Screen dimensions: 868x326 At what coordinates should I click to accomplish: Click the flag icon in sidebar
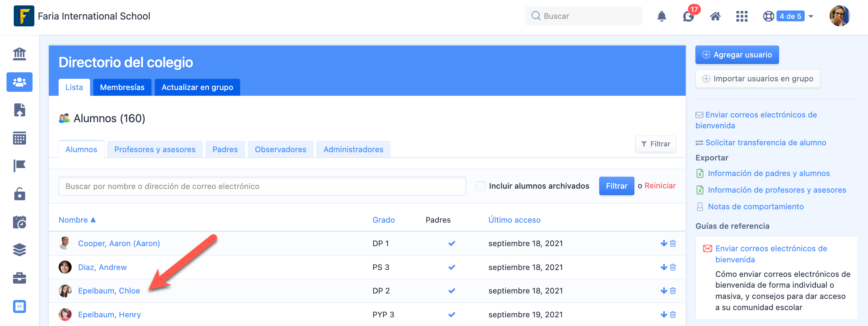pos(20,166)
